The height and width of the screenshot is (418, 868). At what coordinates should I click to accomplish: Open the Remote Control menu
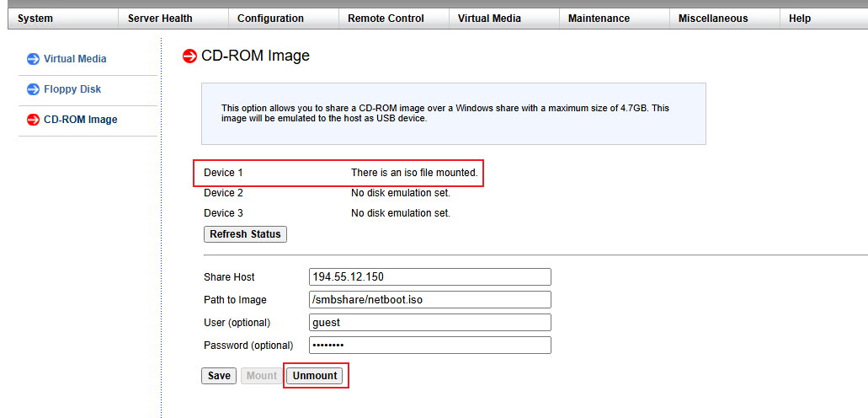tap(386, 19)
